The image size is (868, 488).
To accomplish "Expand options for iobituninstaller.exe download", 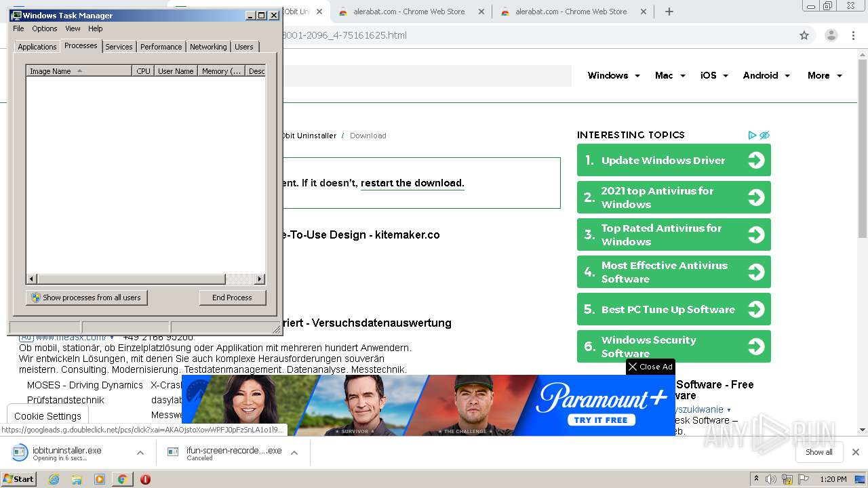I will pos(140,453).
